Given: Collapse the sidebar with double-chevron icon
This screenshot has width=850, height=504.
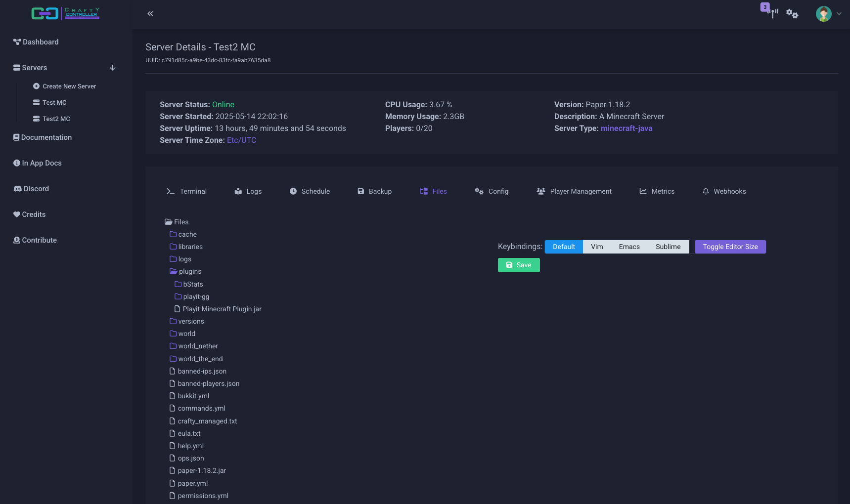Looking at the screenshot, I should [150, 14].
